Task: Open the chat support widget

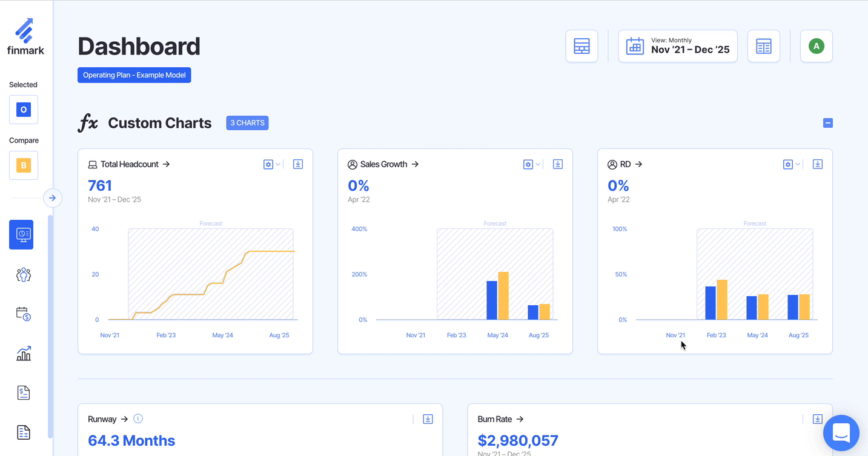Action: click(841, 432)
